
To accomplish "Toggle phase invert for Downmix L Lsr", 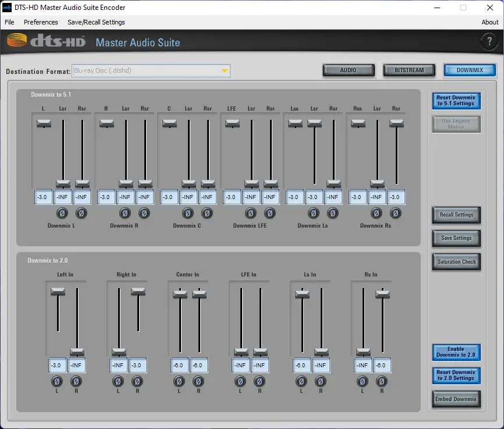I will [62, 213].
